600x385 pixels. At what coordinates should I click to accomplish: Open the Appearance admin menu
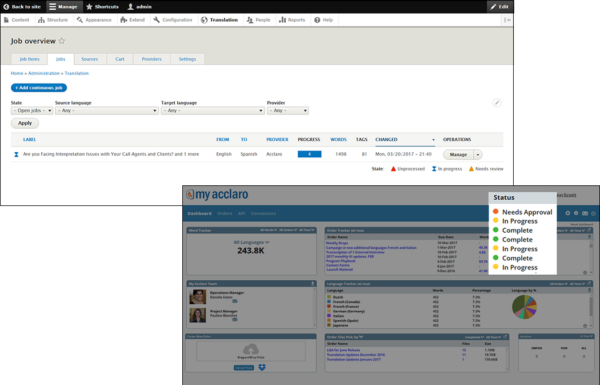(x=94, y=20)
